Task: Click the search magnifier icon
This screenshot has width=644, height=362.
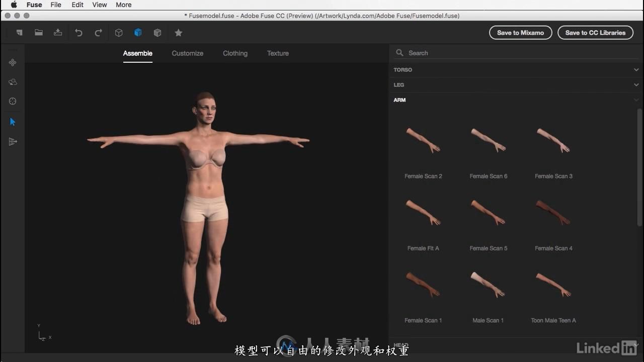Action: click(400, 53)
